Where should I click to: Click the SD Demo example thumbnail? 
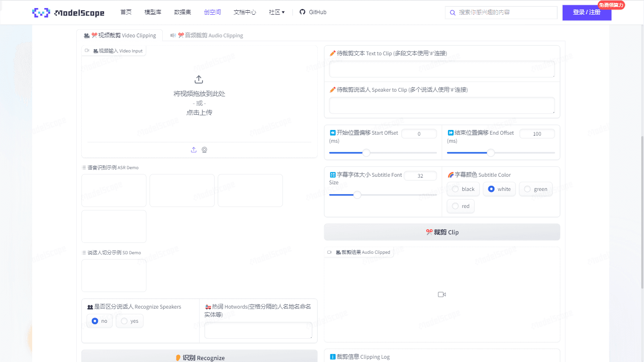click(x=114, y=276)
